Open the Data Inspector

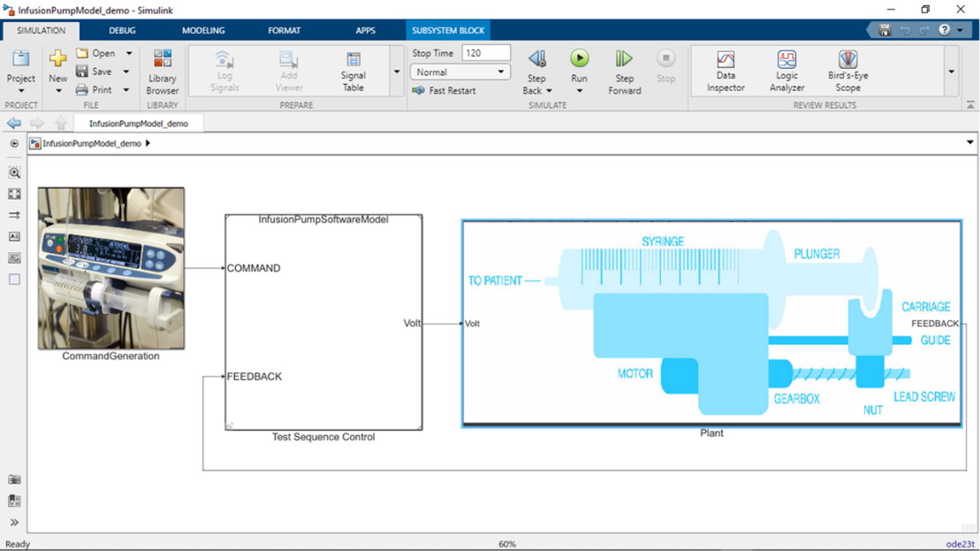(725, 71)
